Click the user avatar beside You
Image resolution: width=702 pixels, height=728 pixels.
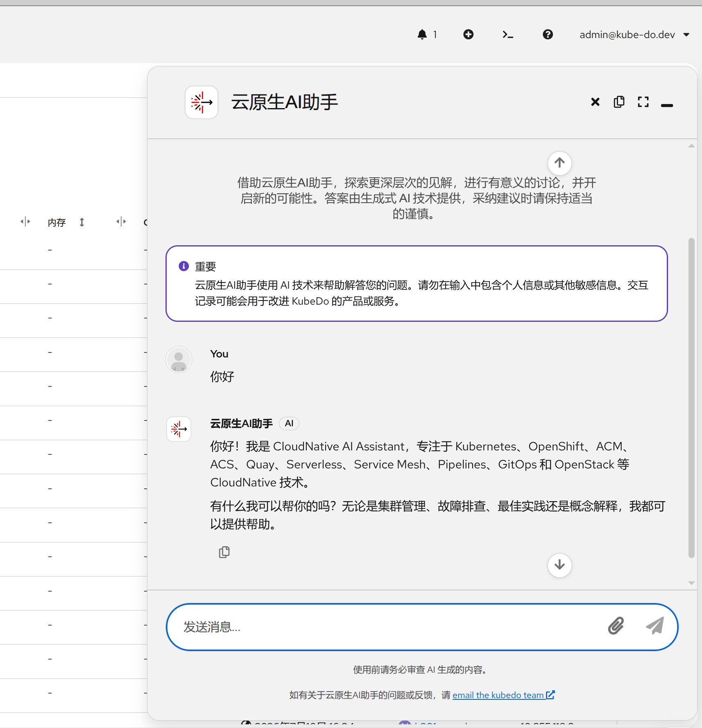coord(179,359)
